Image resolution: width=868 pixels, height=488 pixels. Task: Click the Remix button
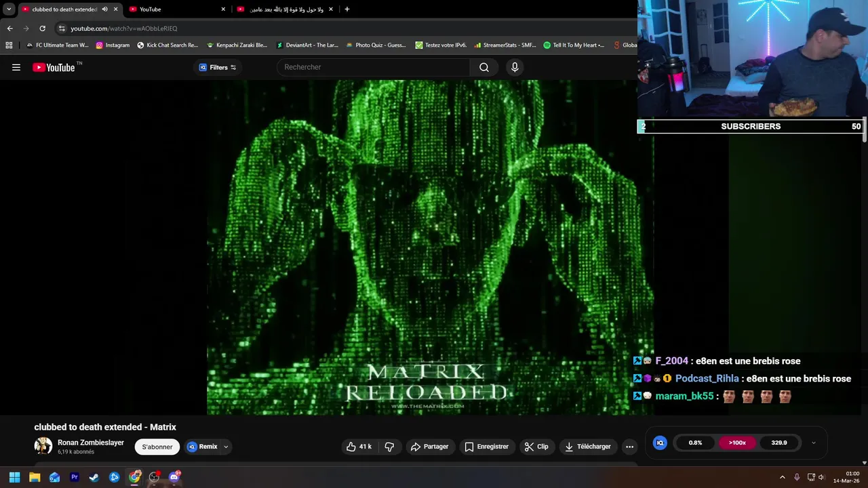pyautogui.click(x=203, y=447)
